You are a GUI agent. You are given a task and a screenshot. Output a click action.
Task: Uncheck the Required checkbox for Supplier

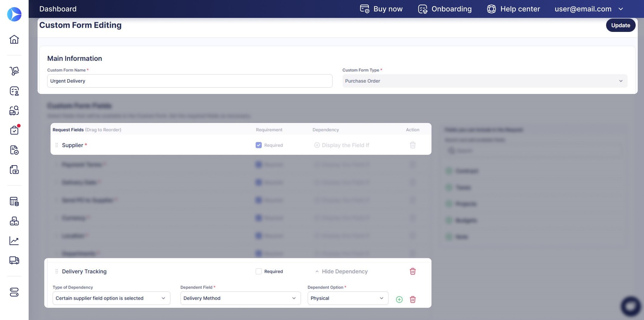tap(258, 145)
